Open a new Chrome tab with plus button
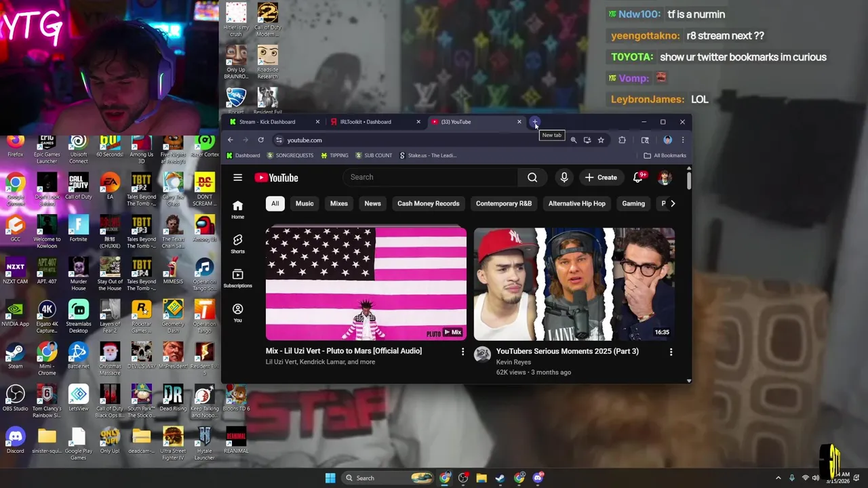 (x=535, y=122)
